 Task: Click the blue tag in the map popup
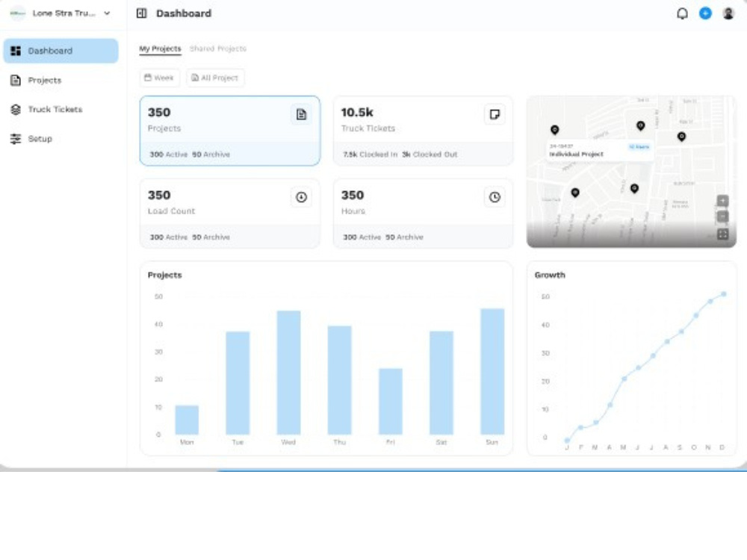[x=639, y=146]
